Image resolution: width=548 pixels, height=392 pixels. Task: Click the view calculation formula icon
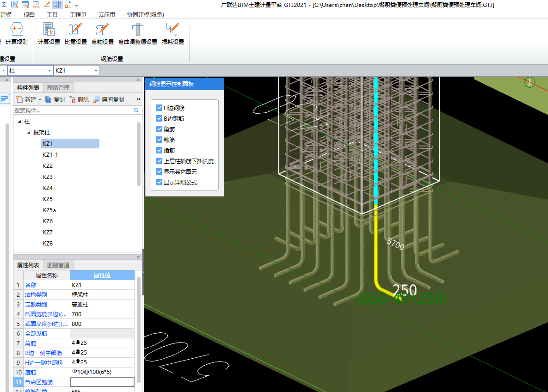[25, 5]
